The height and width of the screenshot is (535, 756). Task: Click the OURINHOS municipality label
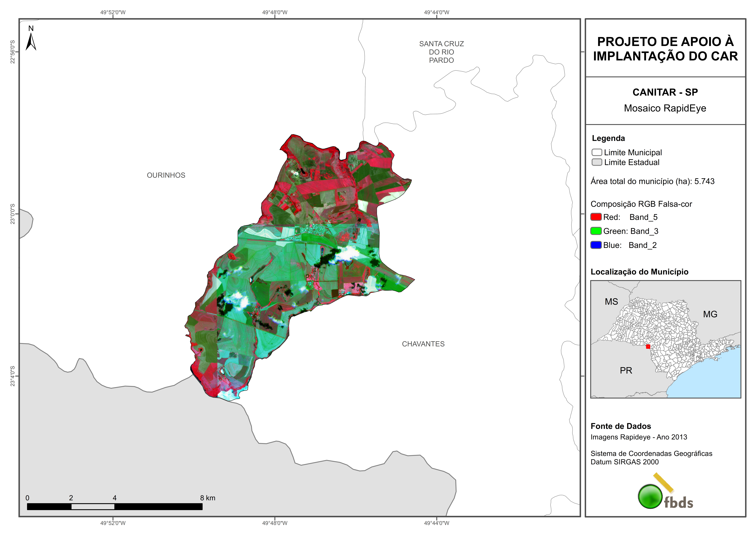(166, 175)
